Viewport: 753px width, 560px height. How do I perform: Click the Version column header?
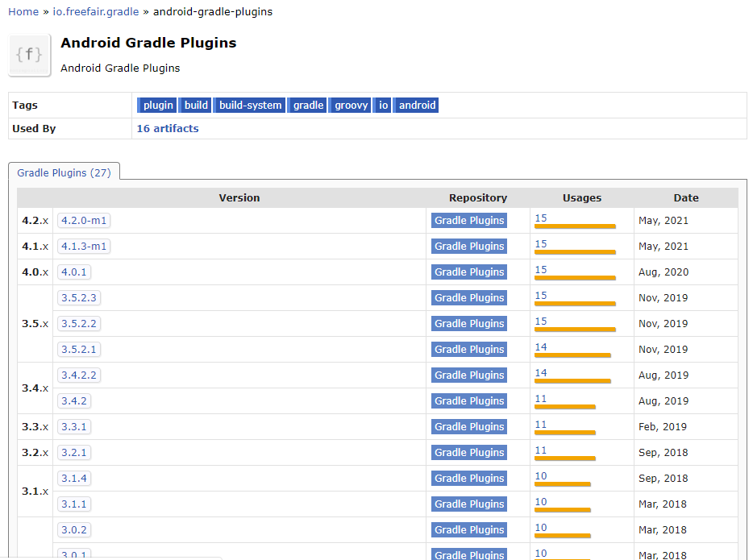click(239, 197)
